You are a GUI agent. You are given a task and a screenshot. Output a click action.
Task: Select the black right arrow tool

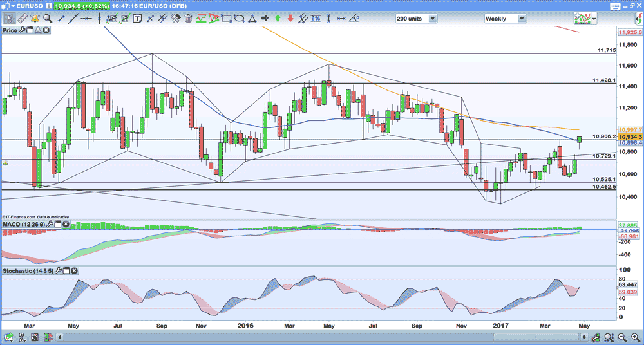click(265, 18)
